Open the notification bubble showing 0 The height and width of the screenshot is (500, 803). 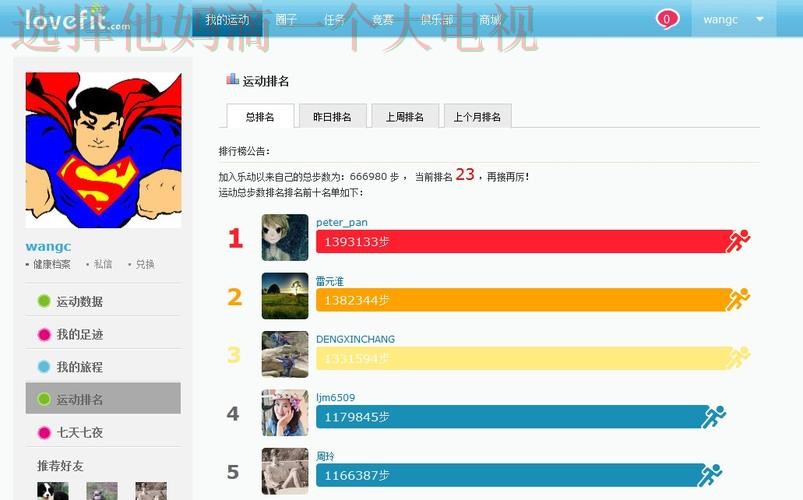[667, 19]
